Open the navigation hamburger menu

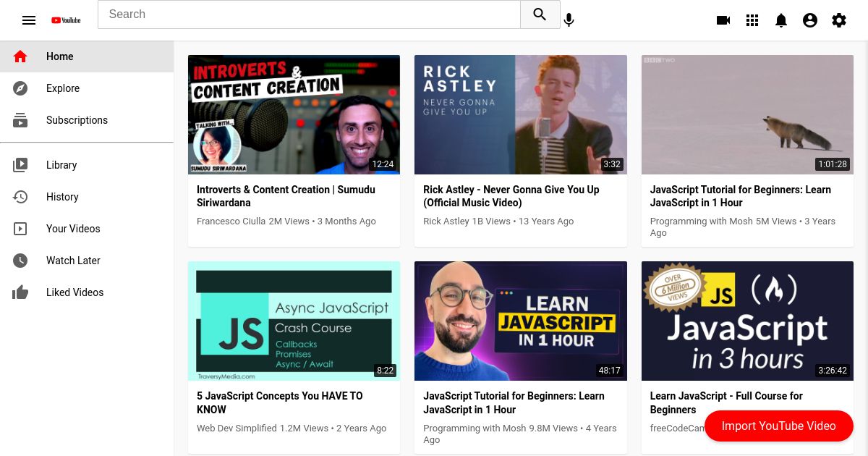click(x=29, y=20)
